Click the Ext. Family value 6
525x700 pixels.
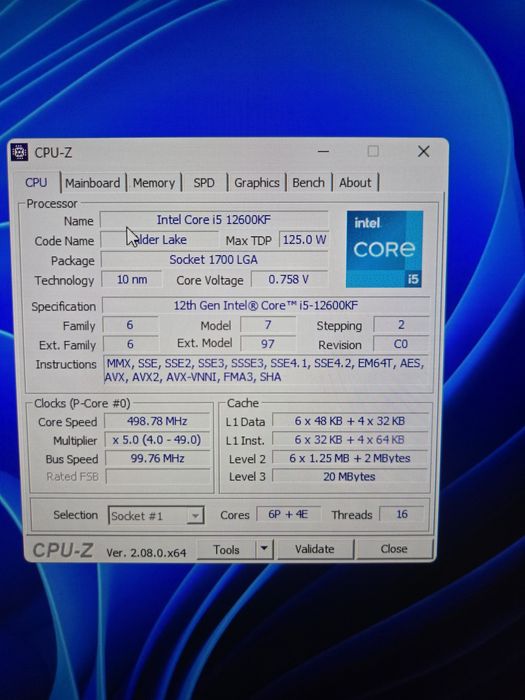tap(130, 344)
